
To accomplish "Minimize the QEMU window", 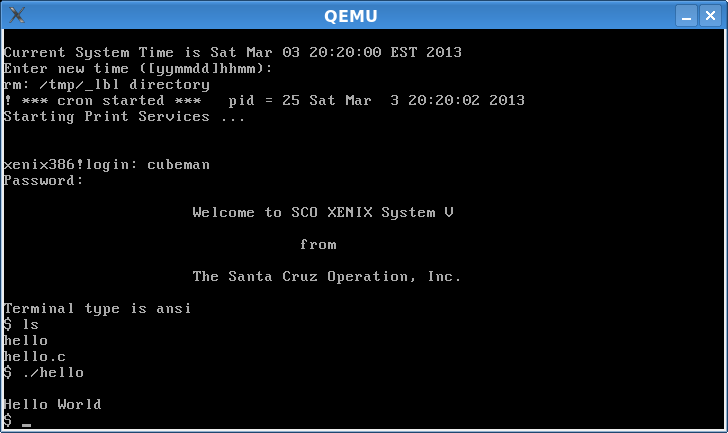I will click(x=686, y=16).
